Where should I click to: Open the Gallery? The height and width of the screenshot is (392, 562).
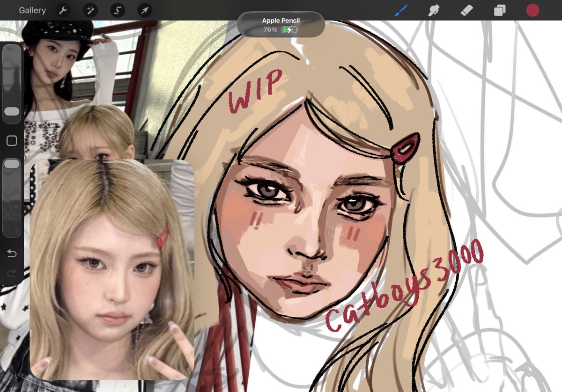point(32,10)
